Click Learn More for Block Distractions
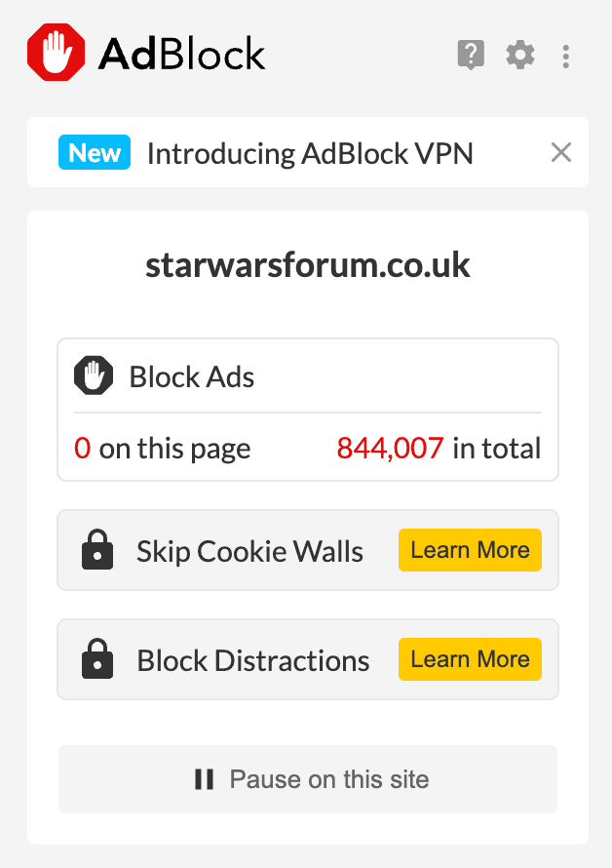 click(470, 658)
